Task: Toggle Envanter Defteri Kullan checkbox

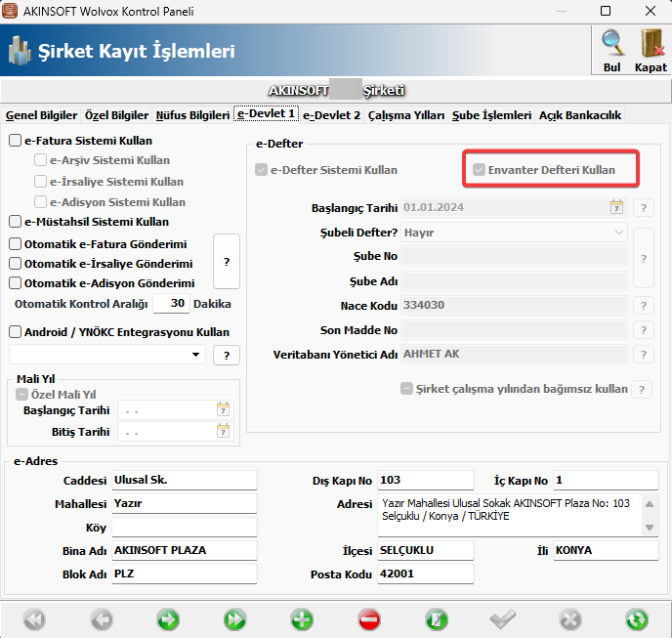Action: [x=479, y=170]
